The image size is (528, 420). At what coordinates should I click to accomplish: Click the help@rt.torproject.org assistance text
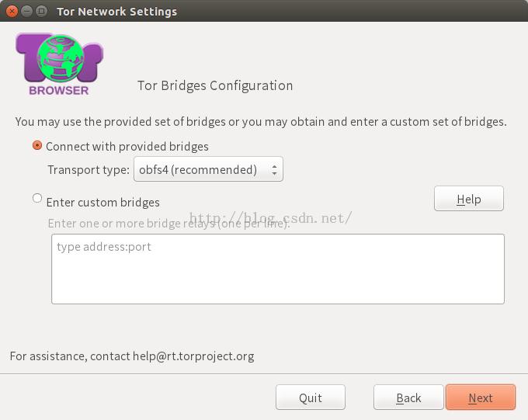193,356
